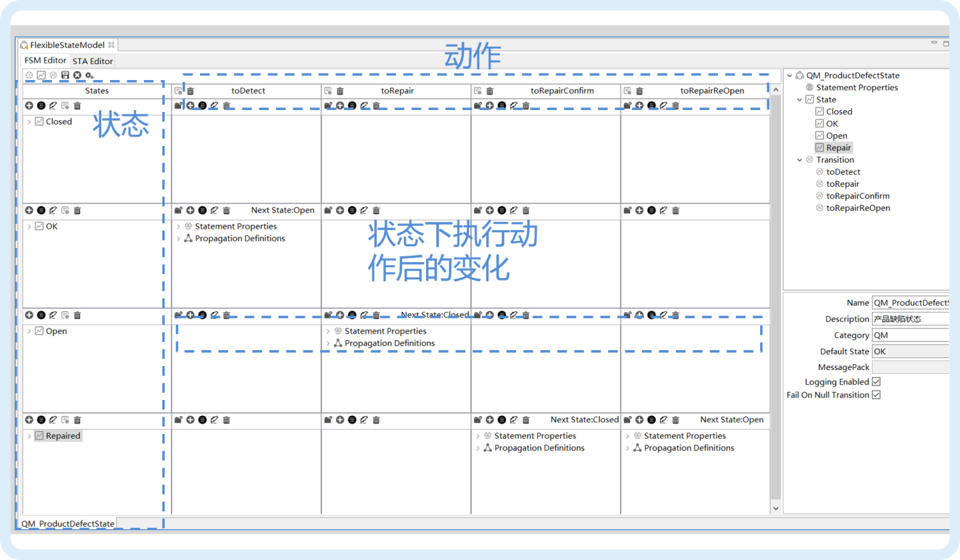Image resolution: width=960 pixels, height=560 pixels.
Task: Click the trash icon above the OK state
Action: (77, 210)
